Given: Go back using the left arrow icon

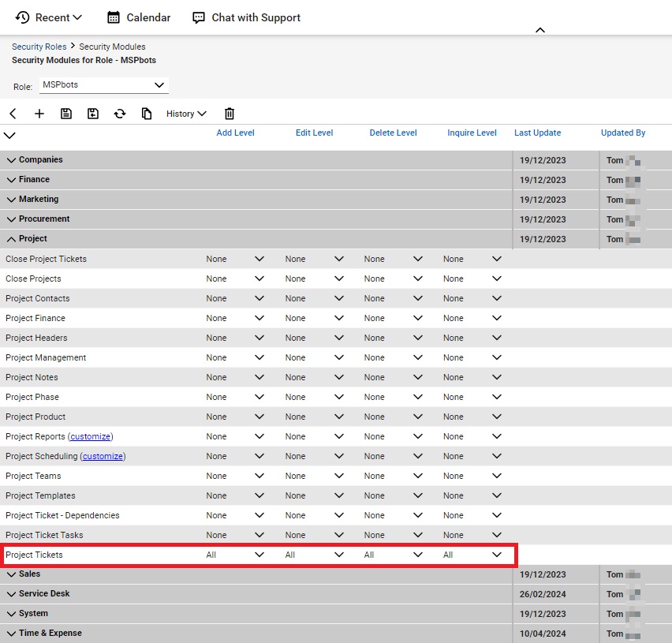Looking at the screenshot, I should [x=13, y=113].
